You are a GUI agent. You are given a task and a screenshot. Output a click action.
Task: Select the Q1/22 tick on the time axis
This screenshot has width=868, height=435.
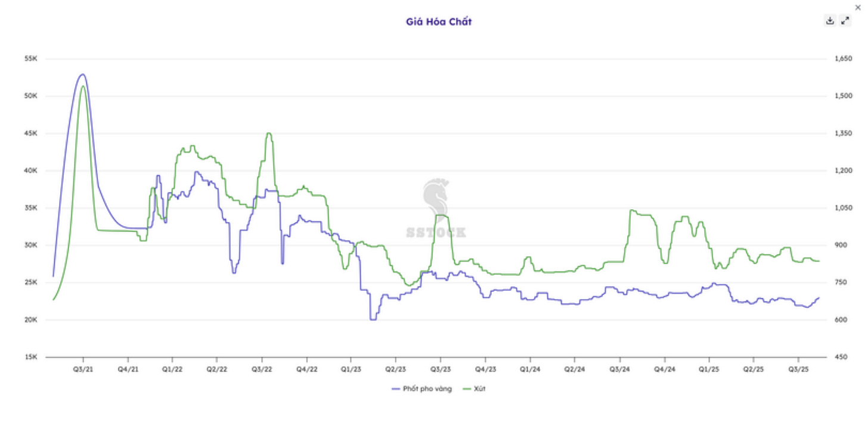(x=172, y=369)
